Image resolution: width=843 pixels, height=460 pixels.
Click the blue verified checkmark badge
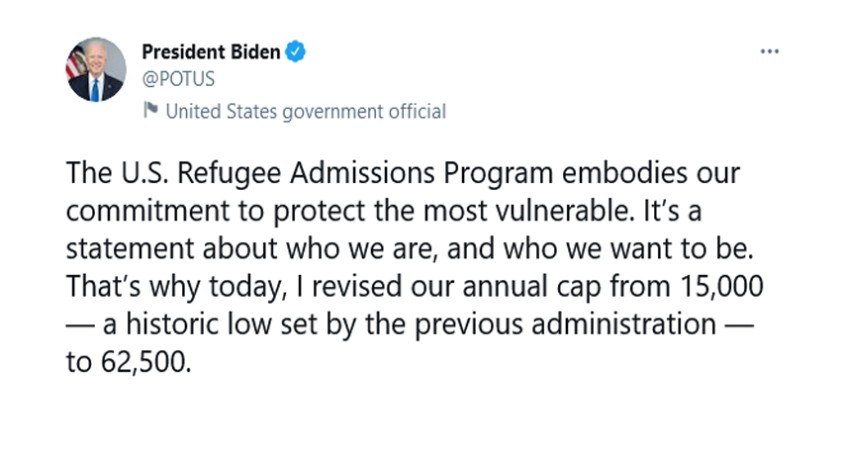tap(295, 53)
